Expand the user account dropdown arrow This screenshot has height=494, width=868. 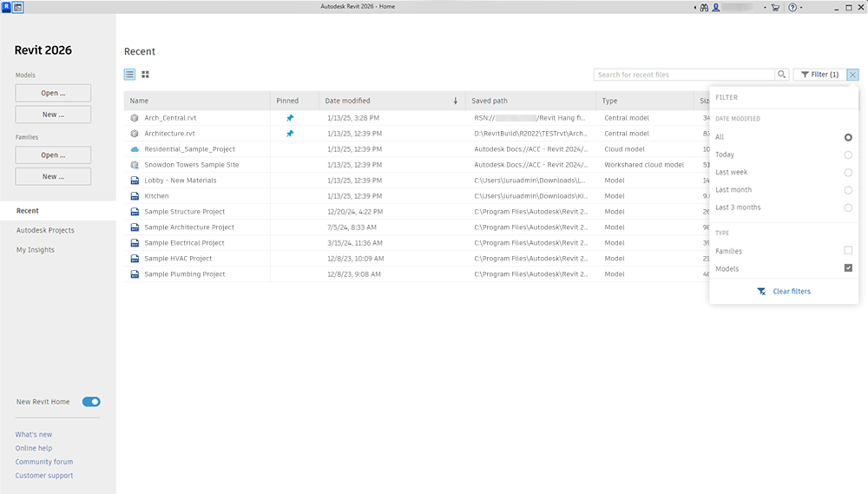[x=765, y=8]
